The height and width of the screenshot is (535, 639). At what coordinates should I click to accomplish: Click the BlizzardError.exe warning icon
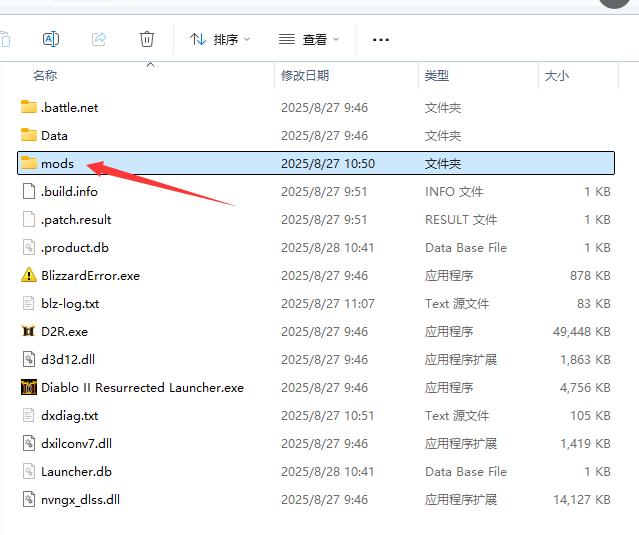29,275
